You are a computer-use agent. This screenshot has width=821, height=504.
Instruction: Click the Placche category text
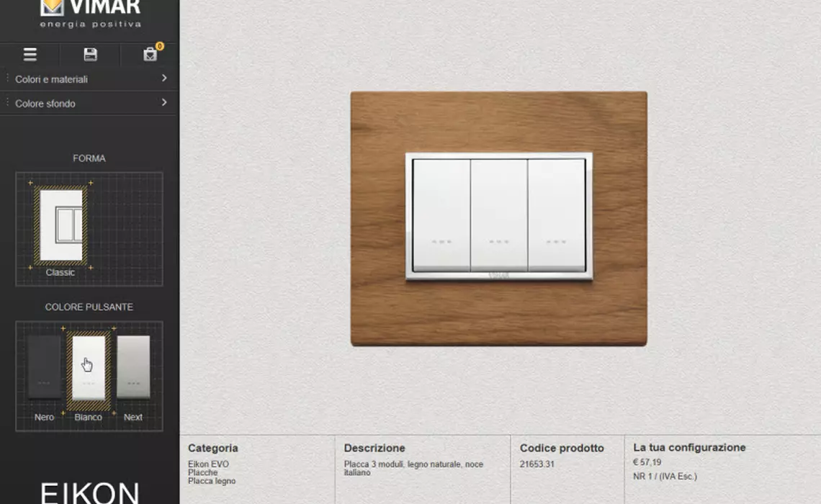(x=202, y=472)
